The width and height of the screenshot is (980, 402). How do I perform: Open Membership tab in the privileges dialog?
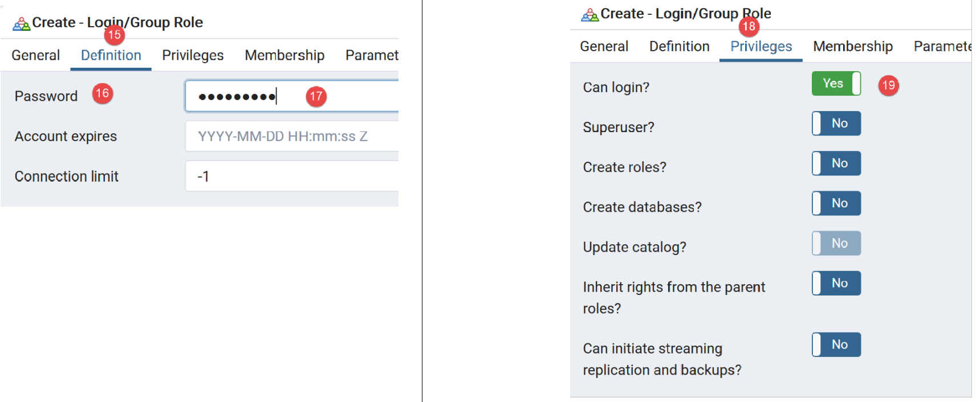(x=852, y=46)
